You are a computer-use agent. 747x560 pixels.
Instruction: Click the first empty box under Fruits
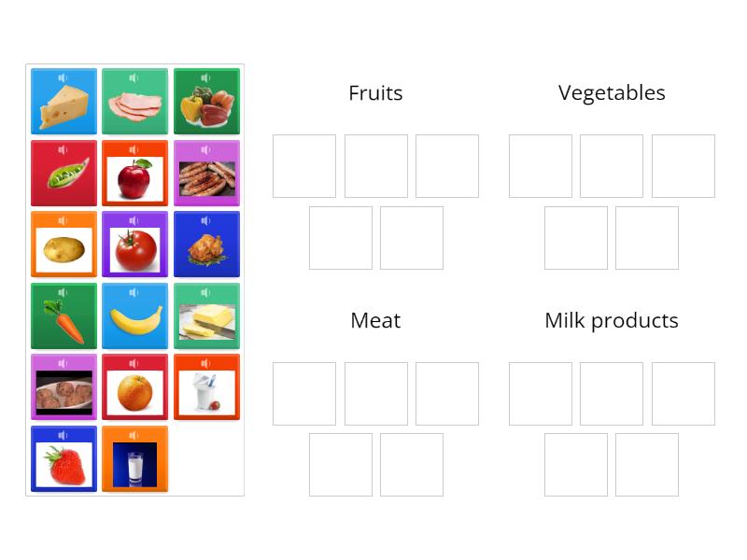click(x=304, y=166)
